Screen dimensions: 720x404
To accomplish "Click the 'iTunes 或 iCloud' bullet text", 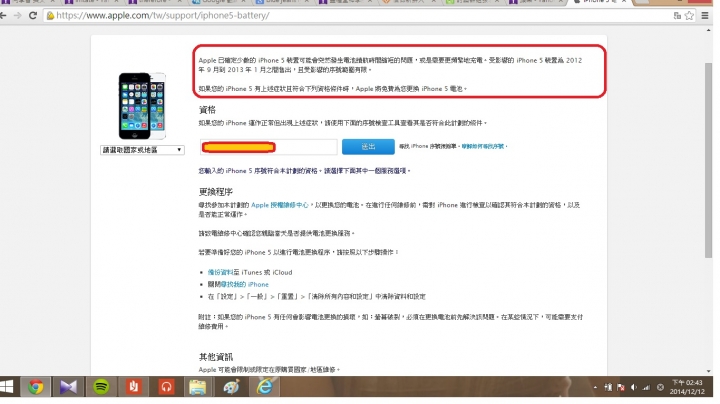I will tap(266, 272).
